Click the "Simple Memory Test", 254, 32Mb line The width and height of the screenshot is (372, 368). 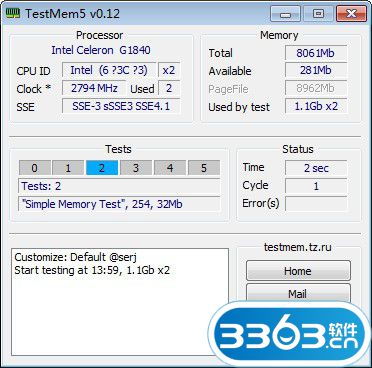point(119,204)
